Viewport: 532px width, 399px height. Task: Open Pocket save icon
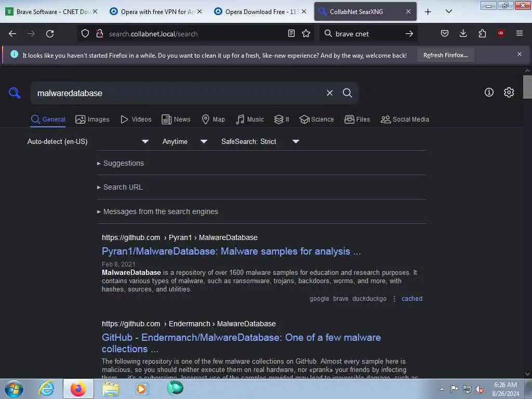[445, 34]
